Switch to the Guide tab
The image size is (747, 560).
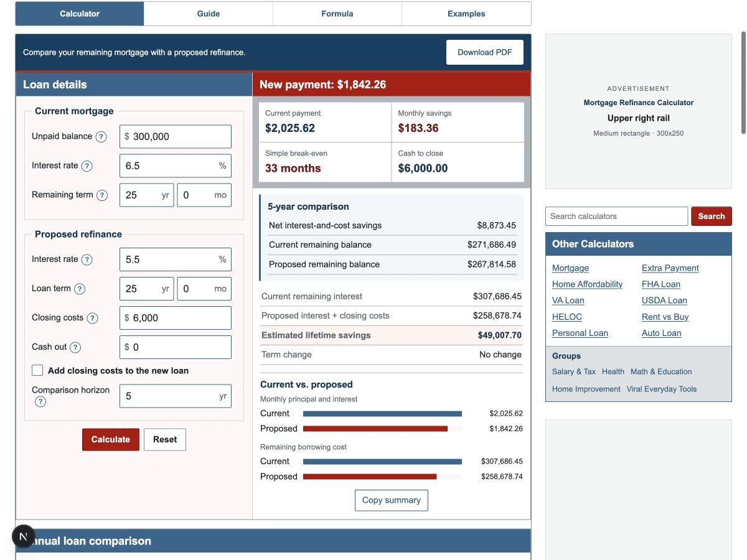[x=209, y=14]
